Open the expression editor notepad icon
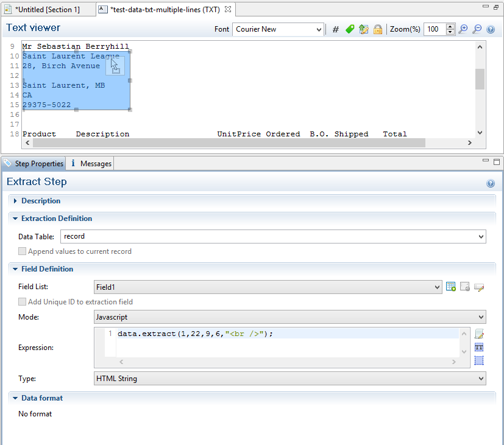Image resolution: width=504 pixels, height=445 pixels. click(x=479, y=334)
